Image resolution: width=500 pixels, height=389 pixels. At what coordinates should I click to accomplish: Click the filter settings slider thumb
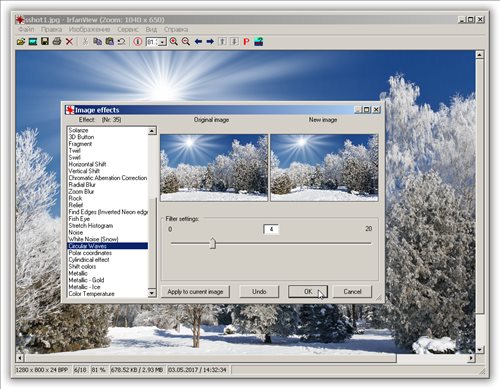click(213, 243)
